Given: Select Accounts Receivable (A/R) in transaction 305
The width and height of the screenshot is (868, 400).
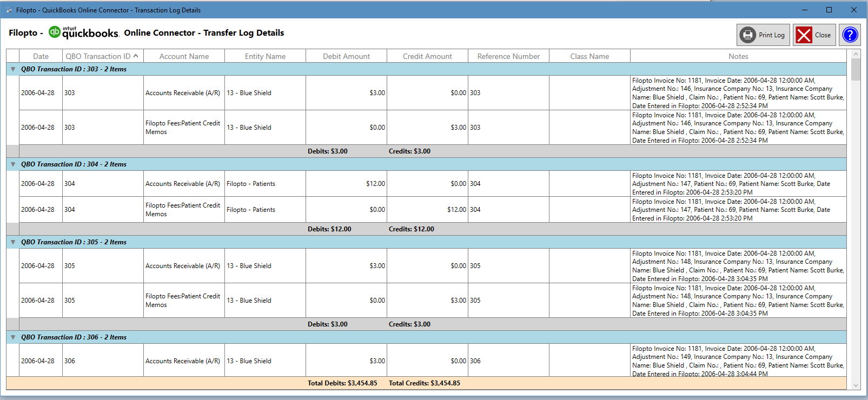Looking at the screenshot, I should tap(184, 266).
